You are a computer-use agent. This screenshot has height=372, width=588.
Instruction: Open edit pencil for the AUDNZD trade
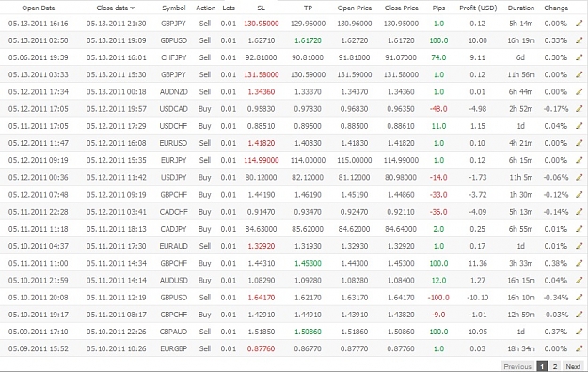click(x=580, y=91)
